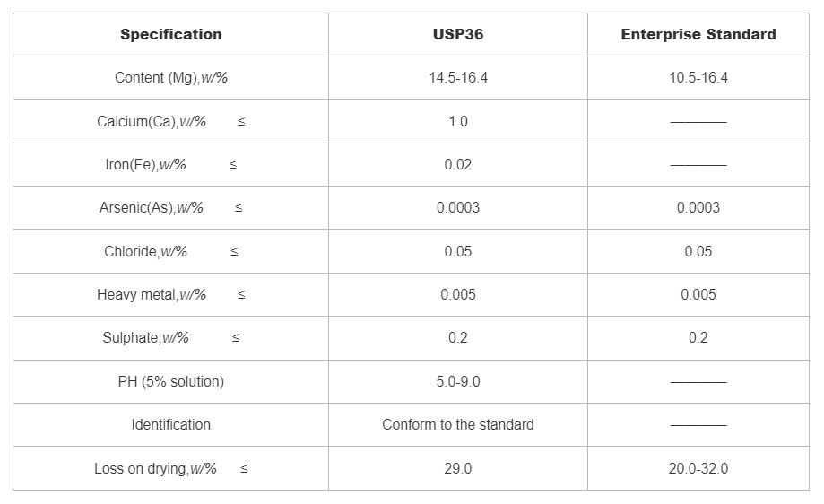Select the Heavy metal row label
This screenshot has height=504, width=824.
tap(152, 295)
